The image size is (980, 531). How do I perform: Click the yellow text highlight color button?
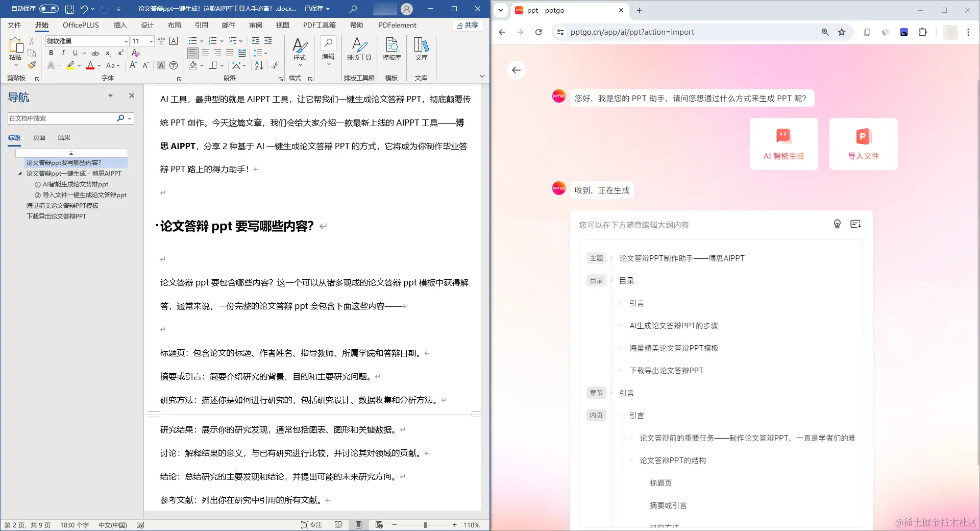click(x=71, y=65)
